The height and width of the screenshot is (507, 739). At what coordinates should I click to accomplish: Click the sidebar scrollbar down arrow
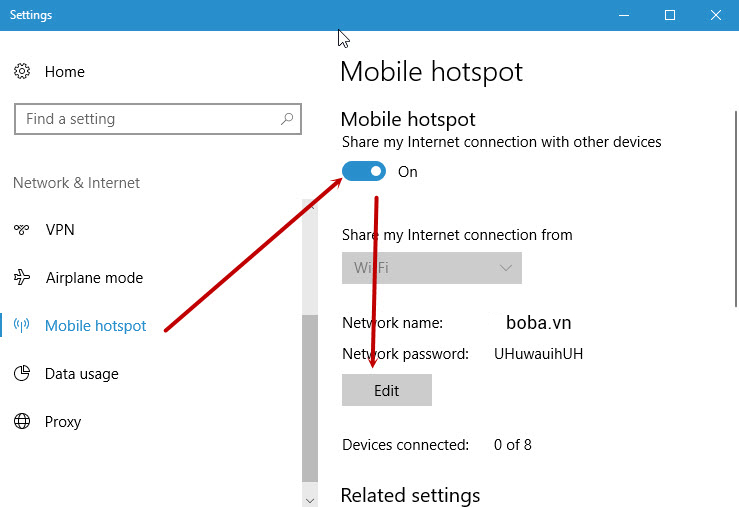(x=309, y=499)
